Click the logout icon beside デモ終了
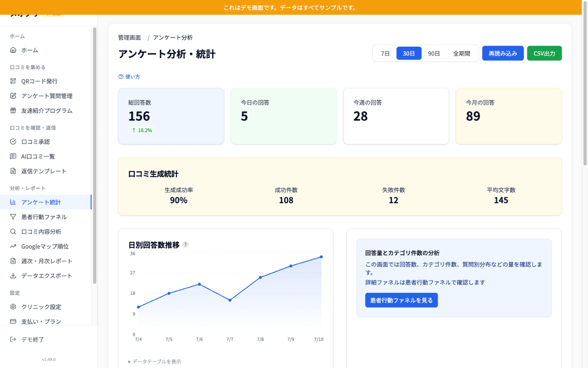The width and height of the screenshot is (588, 368). point(13,340)
